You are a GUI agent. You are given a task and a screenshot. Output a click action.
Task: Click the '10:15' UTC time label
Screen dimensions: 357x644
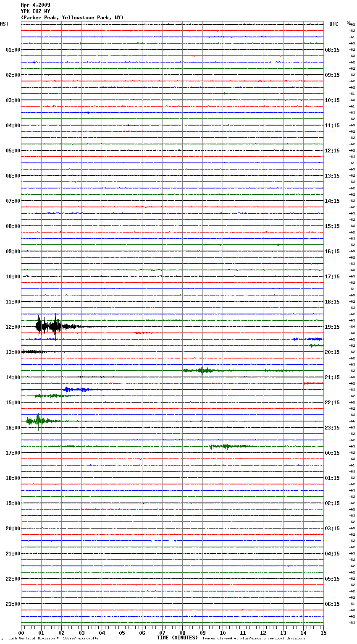pos(332,100)
